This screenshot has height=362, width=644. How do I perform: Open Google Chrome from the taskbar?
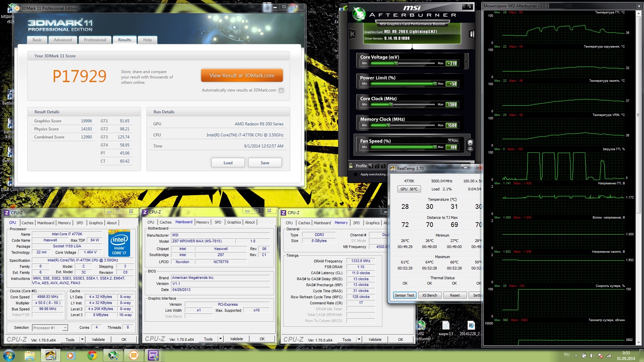[x=92, y=355]
